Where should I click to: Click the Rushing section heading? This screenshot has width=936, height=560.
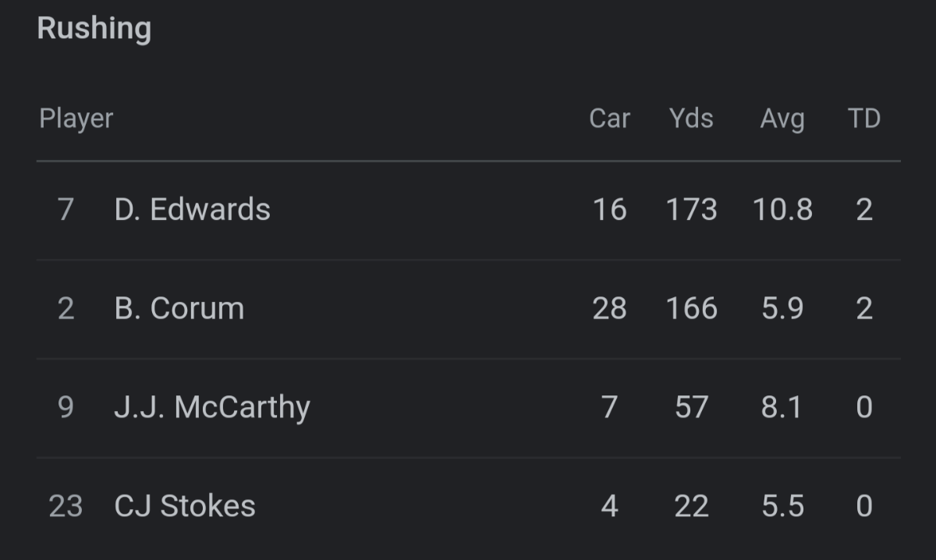(x=94, y=28)
